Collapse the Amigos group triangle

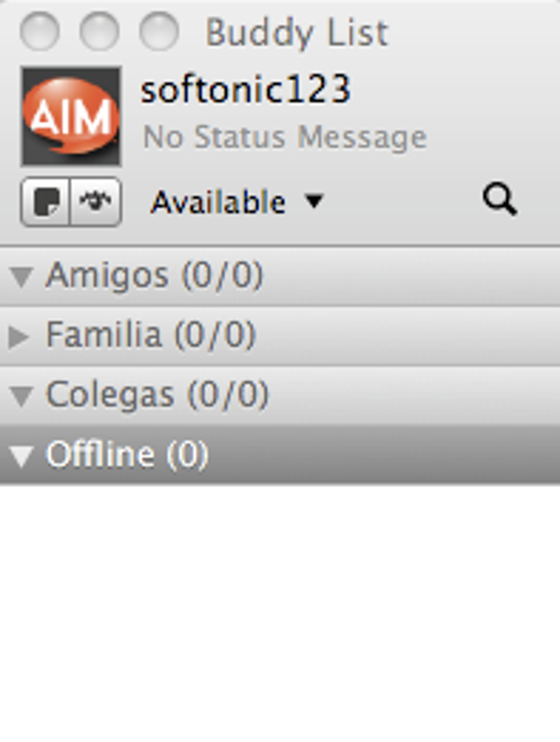point(21,276)
